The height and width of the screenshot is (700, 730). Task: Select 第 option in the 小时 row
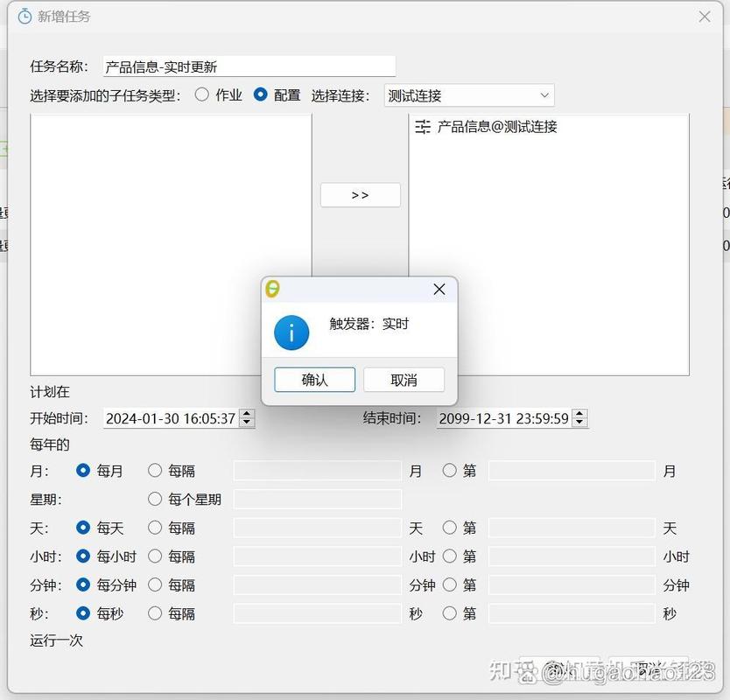point(450,556)
